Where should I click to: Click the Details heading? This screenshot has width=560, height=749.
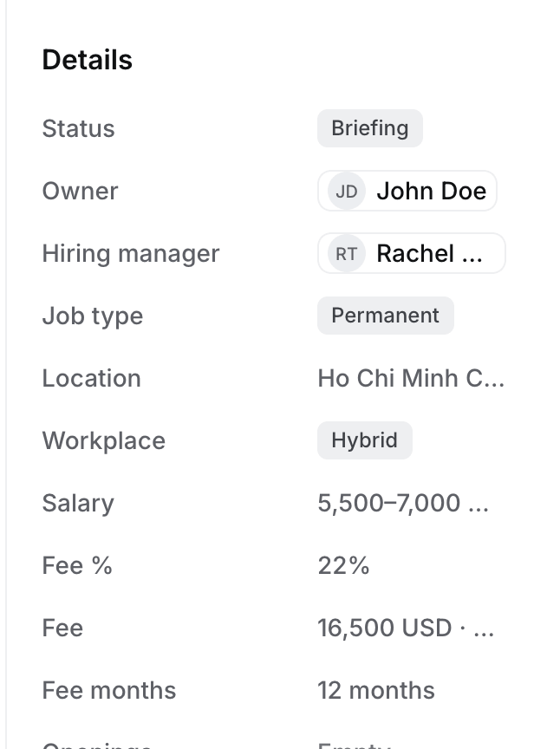click(x=88, y=60)
